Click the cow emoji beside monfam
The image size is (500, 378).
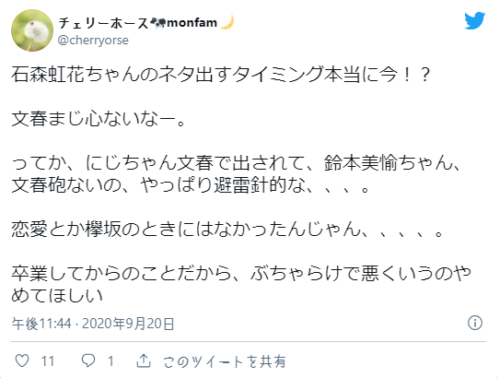(158, 23)
